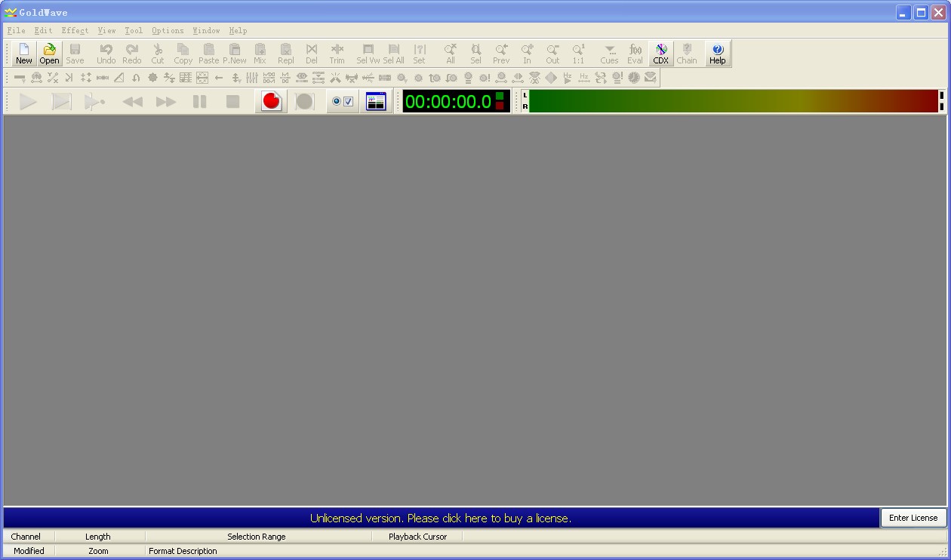Start recording with the red record button
Screen dimensions: 951x560
(272, 101)
